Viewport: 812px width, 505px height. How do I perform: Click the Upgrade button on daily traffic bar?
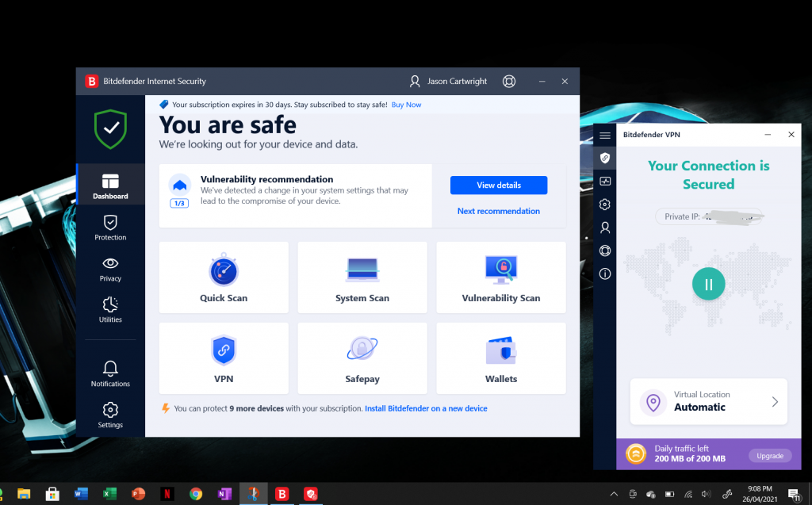[x=770, y=456]
